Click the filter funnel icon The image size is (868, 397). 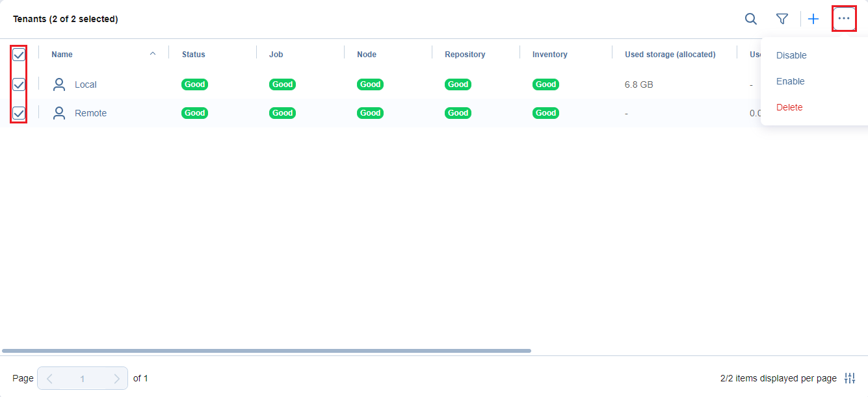pyautogui.click(x=782, y=19)
